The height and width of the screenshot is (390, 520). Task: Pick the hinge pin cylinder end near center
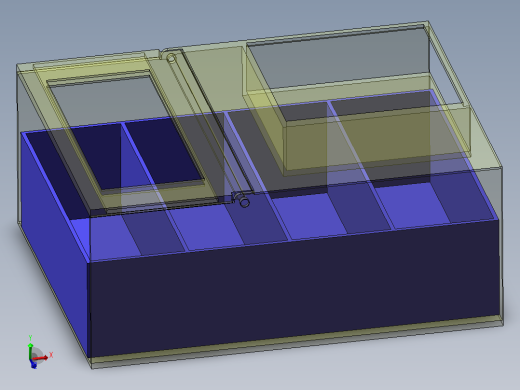tap(244, 202)
